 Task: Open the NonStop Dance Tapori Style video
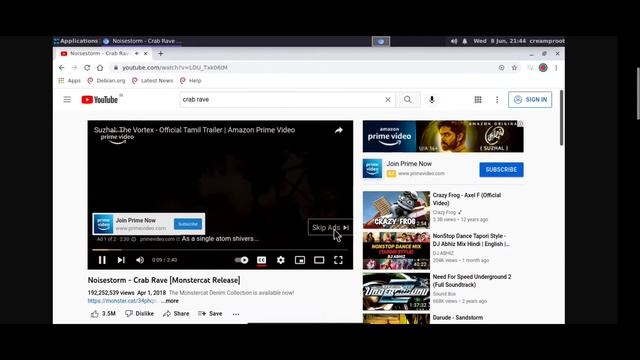coord(471,240)
